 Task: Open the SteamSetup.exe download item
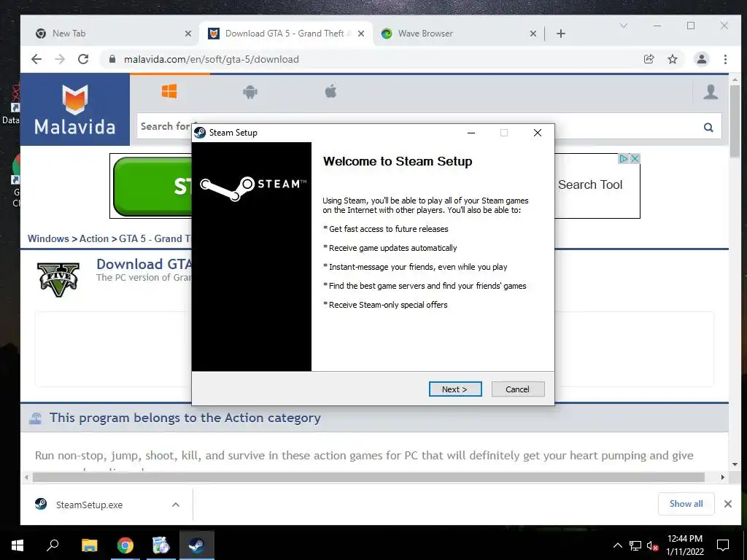point(89,505)
